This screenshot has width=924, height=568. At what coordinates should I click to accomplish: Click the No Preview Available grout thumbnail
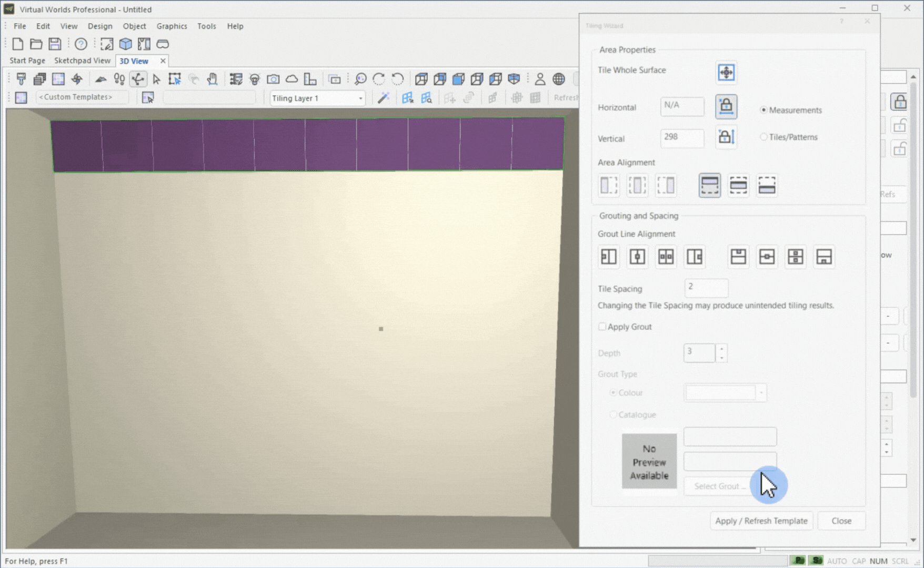pyautogui.click(x=649, y=461)
